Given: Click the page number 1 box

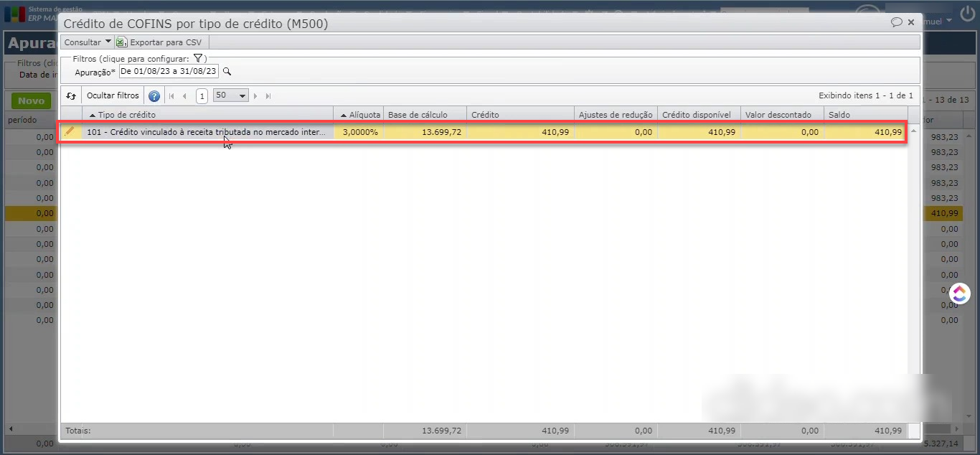Looking at the screenshot, I should click(x=202, y=96).
